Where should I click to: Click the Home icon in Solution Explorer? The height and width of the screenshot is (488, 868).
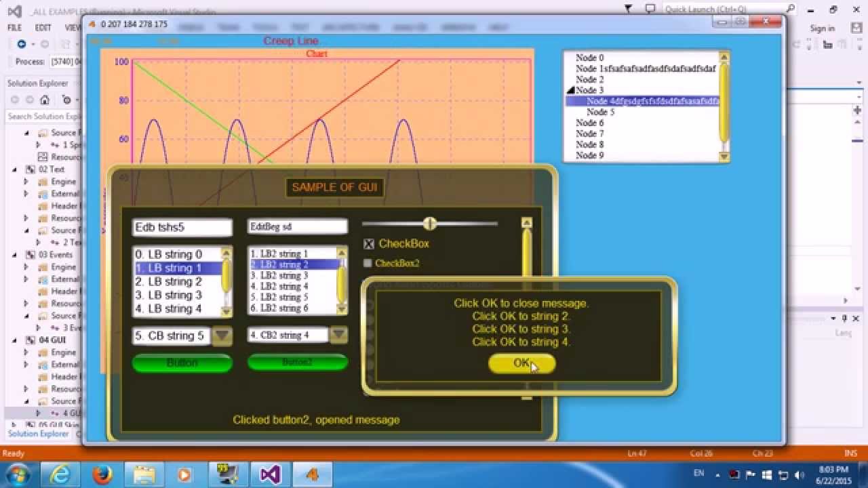45,100
